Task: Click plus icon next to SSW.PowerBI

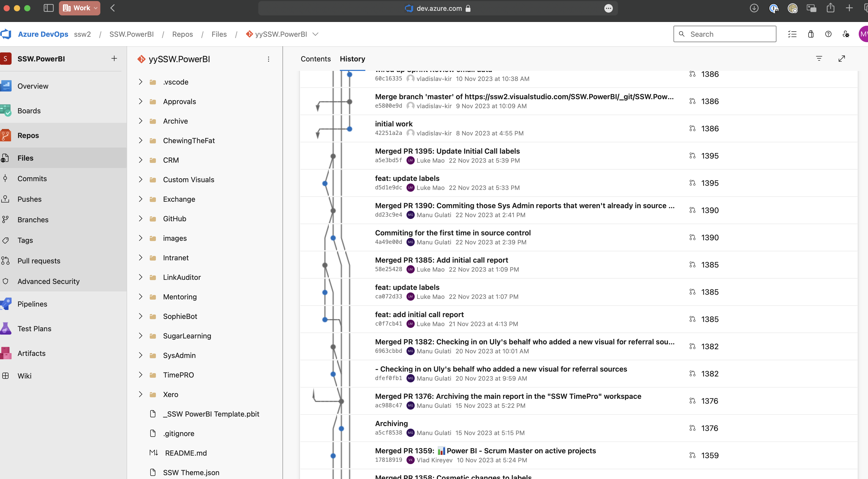Action: pos(114,59)
